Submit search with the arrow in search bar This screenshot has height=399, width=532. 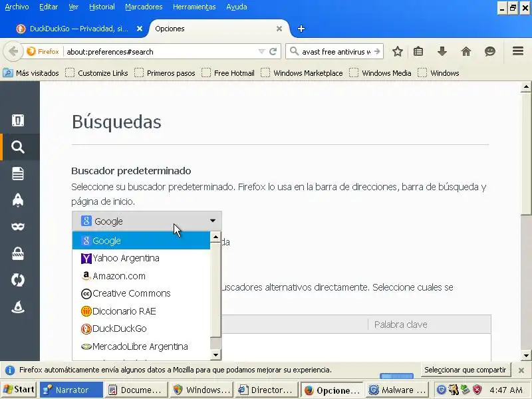point(377,52)
